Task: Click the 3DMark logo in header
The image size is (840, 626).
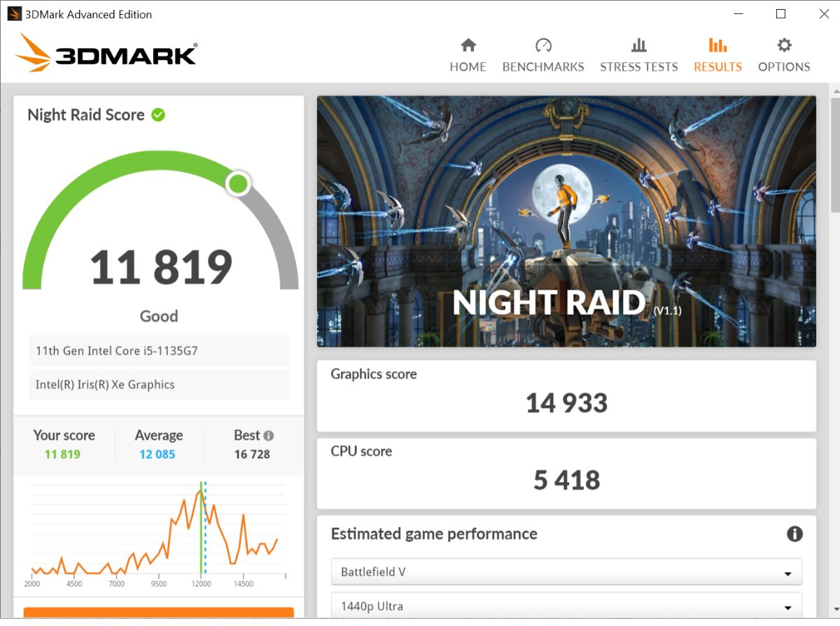Action: point(106,53)
